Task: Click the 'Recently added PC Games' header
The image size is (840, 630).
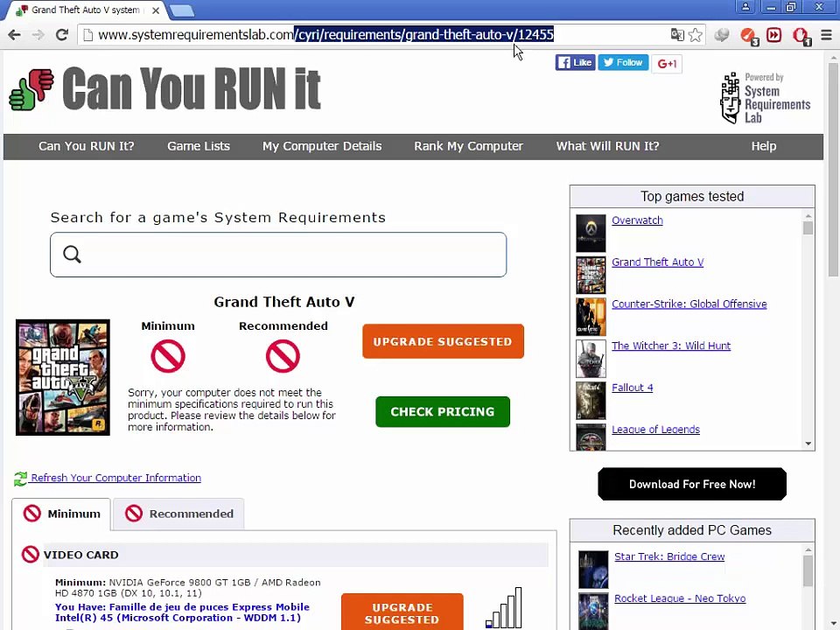Action: [x=692, y=530]
